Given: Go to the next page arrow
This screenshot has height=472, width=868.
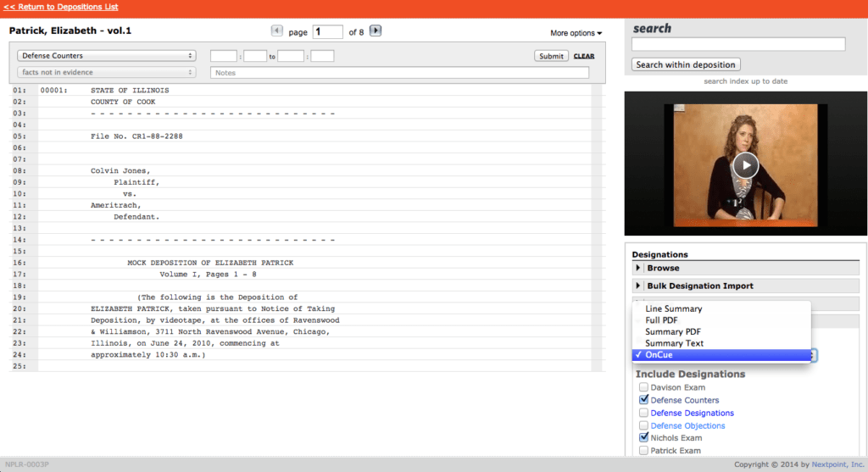Looking at the screenshot, I should (376, 31).
